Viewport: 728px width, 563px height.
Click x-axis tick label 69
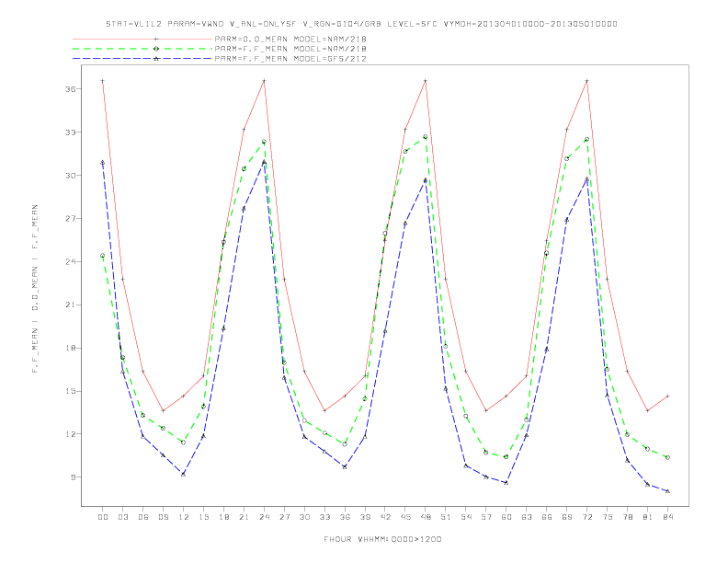[567, 517]
